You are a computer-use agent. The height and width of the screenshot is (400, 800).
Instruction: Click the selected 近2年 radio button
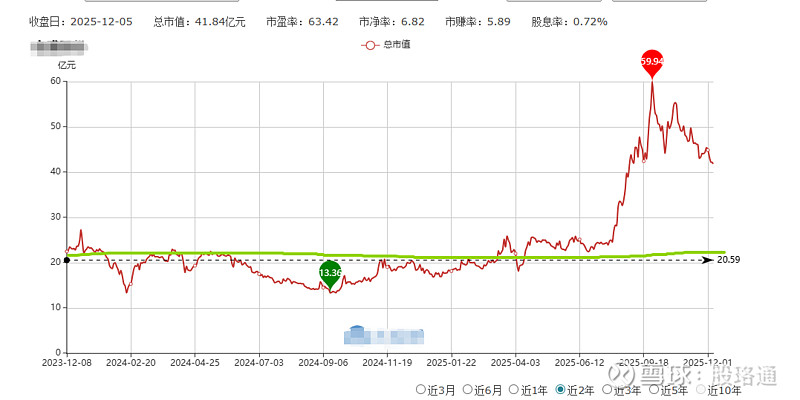560,390
